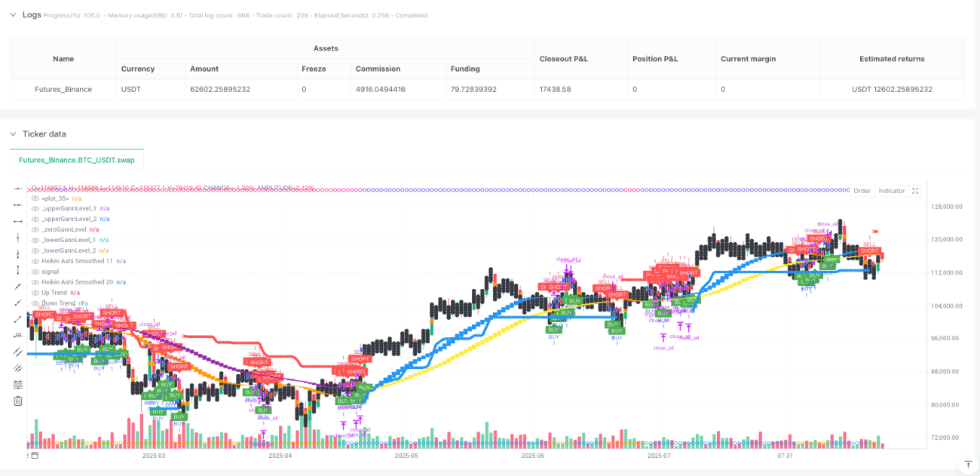980x476 pixels.
Task: Open the Indicator button on chart
Action: (x=891, y=191)
